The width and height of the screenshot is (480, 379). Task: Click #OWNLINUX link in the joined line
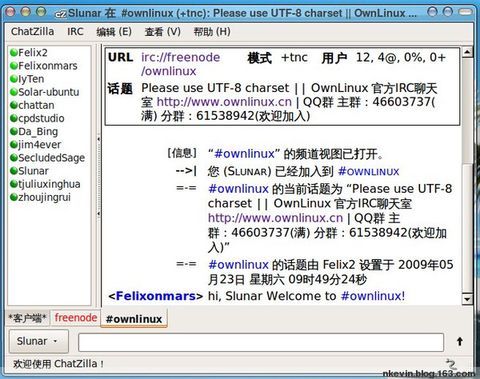[369, 172]
